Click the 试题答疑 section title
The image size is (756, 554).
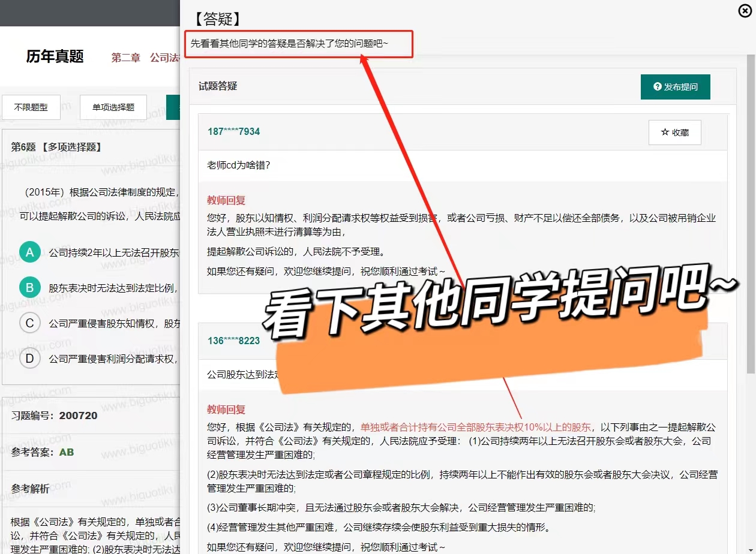tap(218, 86)
